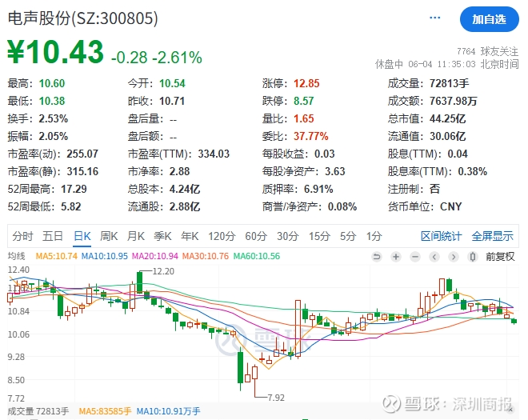Image resolution: width=528 pixels, height=420 pixels.
Task: Switch to the 120分 chart tab
Action: [222, 236]
